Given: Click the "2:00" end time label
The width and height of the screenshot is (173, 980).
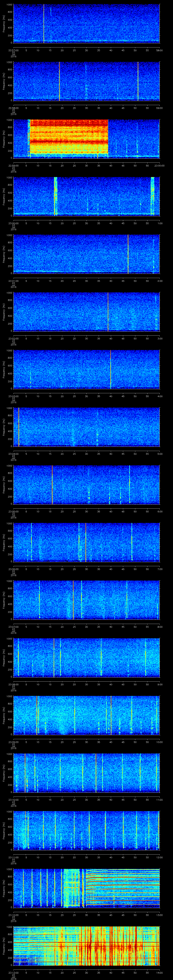Looking at the screenshot, I should [160, 280].
